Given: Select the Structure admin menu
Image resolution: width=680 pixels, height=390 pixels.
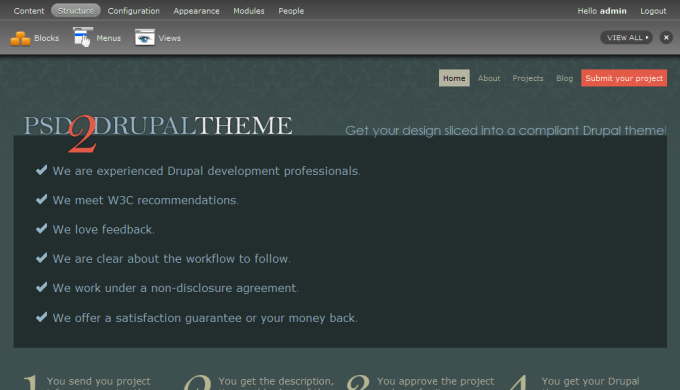Looking at the screenshot, I should 75,10.
